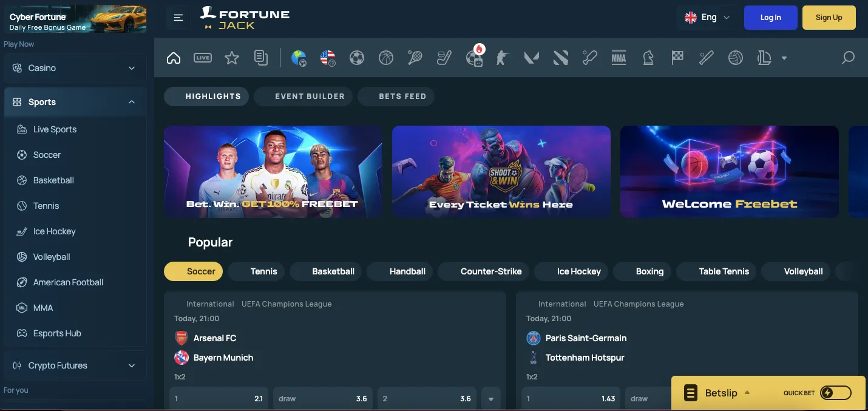
Task: Bet on Arsenal vs Bayern draw at 3.6
Action: coord(323,399)
